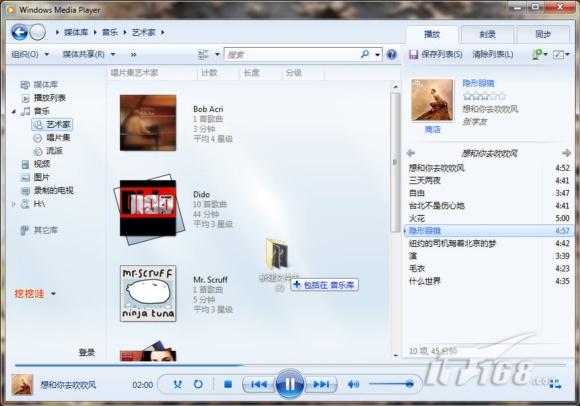Viewport: 580px width, 406px height.
Task: Pause the current song
Action: point(290,384)
